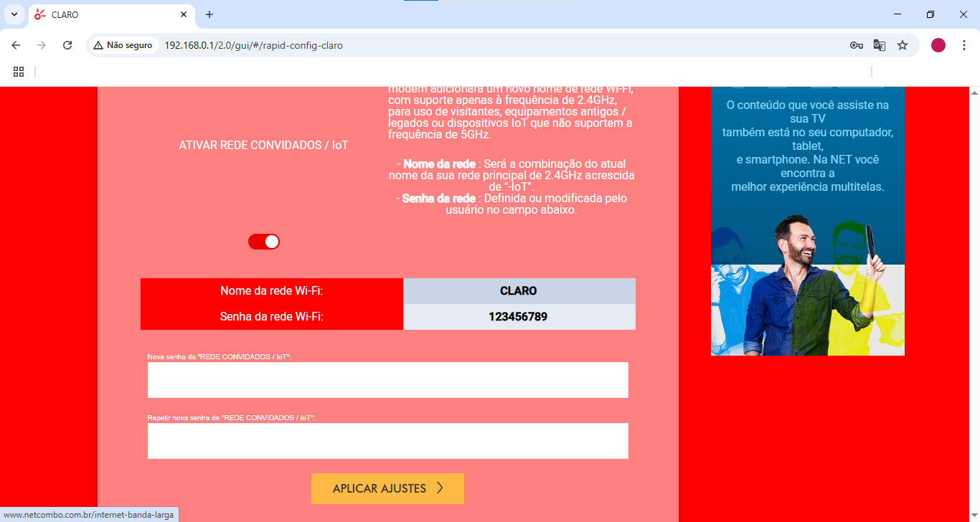
Task: Click the page scrollbar up arrow
Action: coord(974,93)
